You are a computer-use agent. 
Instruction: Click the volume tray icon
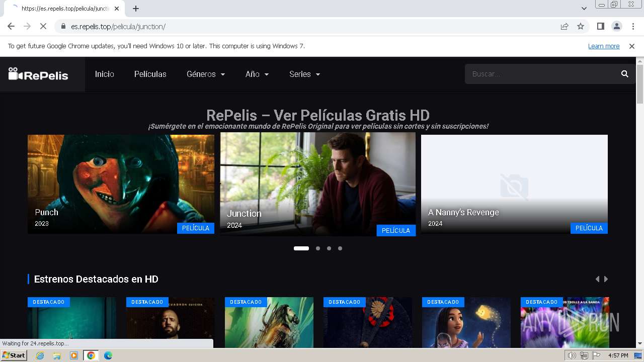(x=572, y=355)
